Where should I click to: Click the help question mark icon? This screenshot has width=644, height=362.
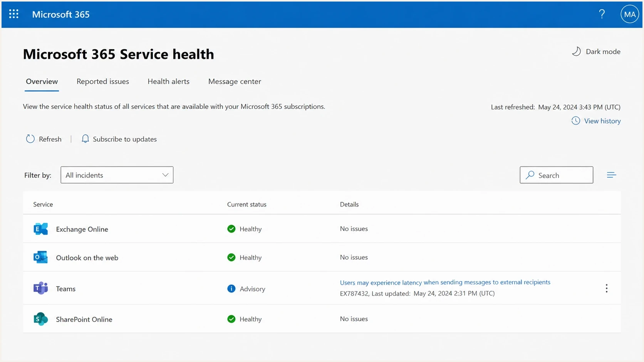602,14
